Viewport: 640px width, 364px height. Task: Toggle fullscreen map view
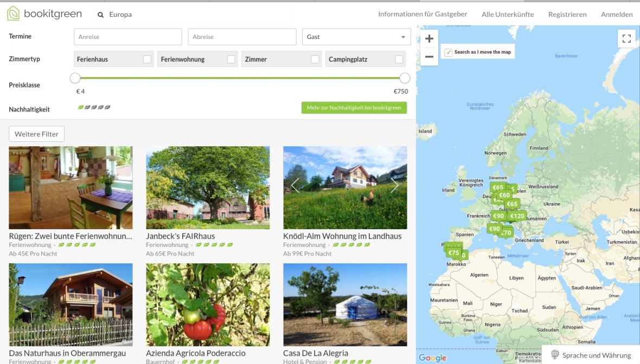(x=626, y=38)
